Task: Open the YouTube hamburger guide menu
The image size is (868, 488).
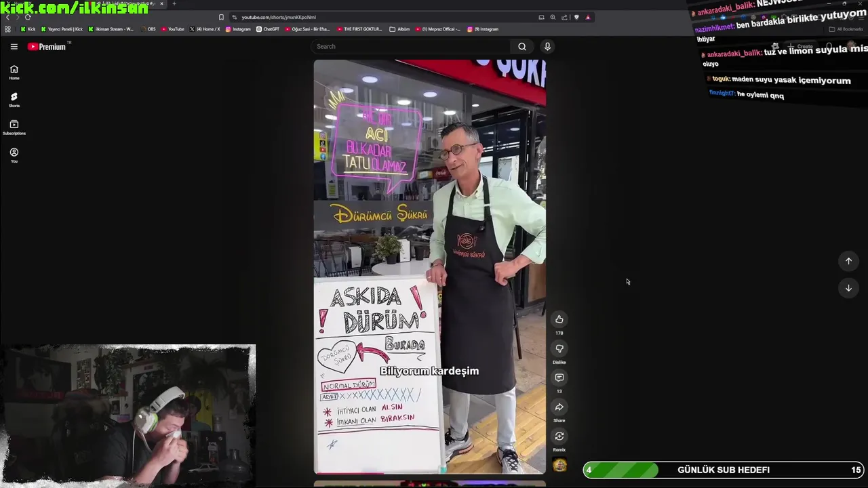Action: 14,47
